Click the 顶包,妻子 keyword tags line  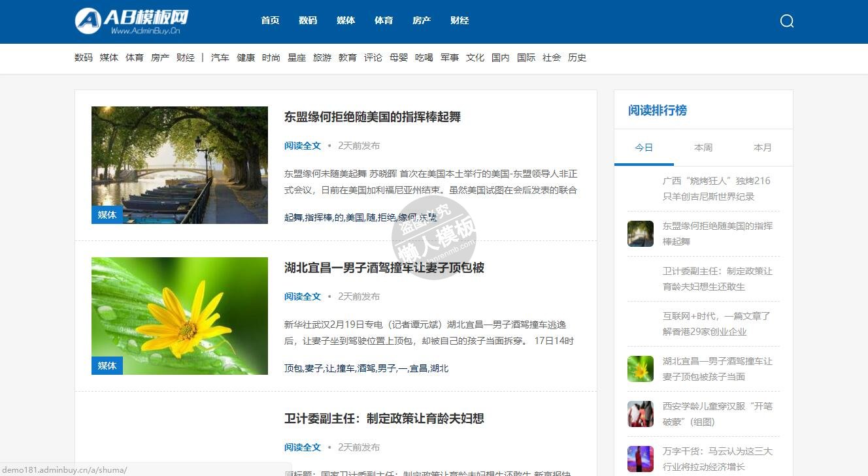[x=367, y=368]
